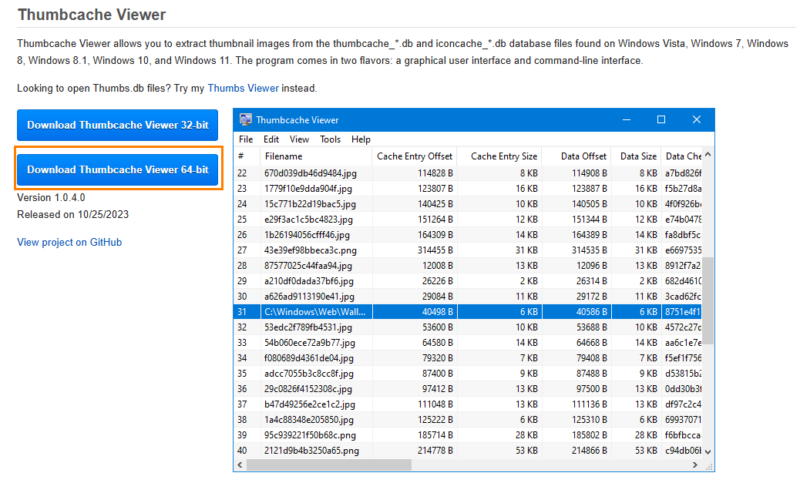Close the Thumbcache Viewer window

696,120
